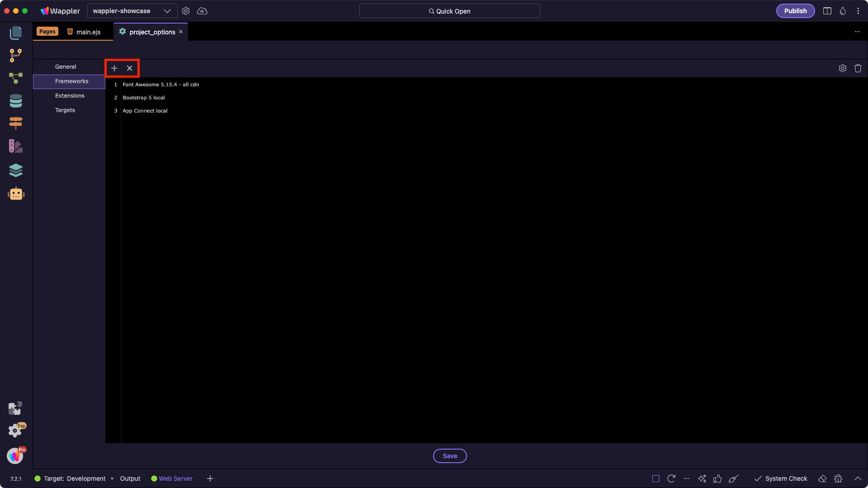
Task: Open the cloud deploy icon in the top bar
Action: [x=202, y=11]
